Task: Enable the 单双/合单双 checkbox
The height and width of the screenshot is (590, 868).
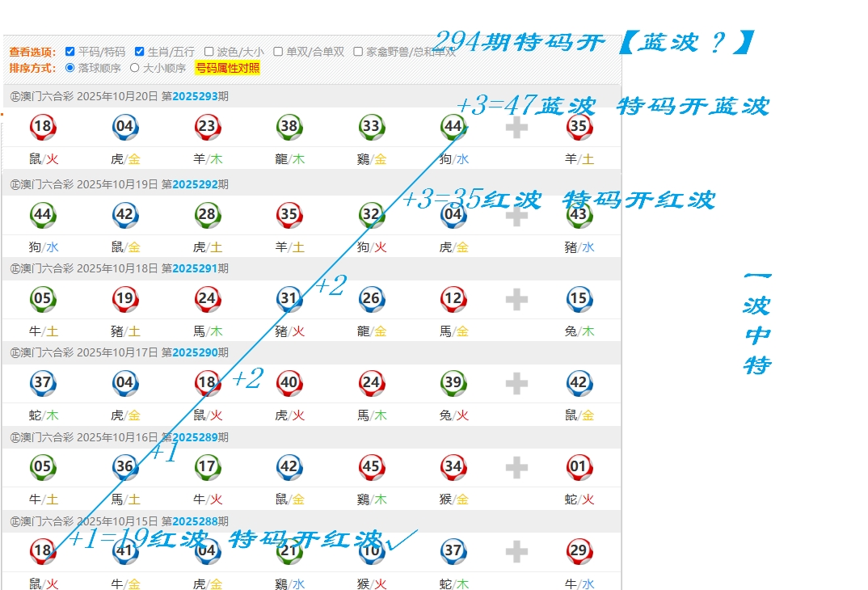Action: pyautogui.click(x=278, y=51)
